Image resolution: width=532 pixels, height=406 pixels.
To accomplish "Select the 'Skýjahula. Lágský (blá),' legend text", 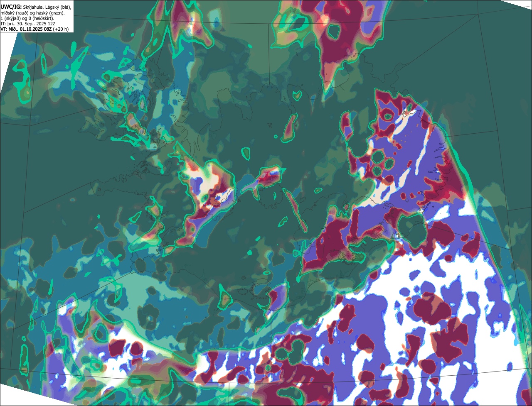I will tap(47, 7).
